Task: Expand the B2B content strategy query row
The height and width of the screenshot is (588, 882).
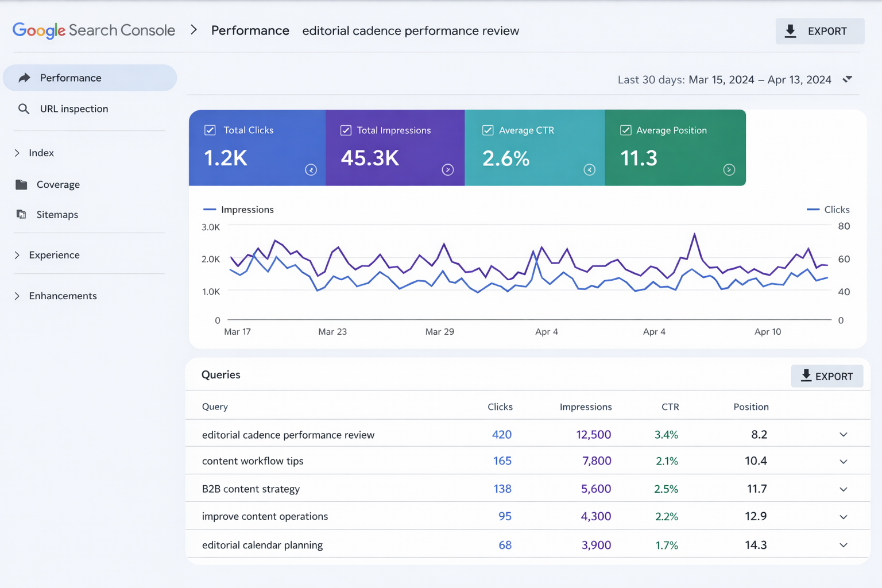Action: (843, 489)
